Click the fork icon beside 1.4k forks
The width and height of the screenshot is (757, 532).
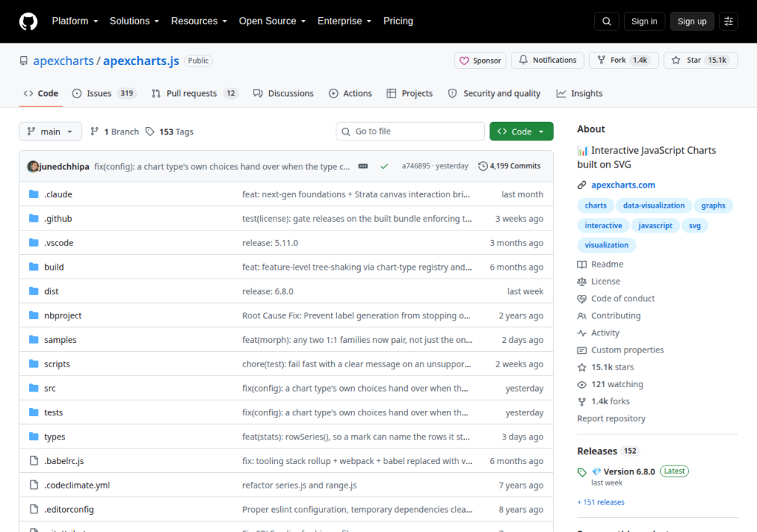click(582, 402)
